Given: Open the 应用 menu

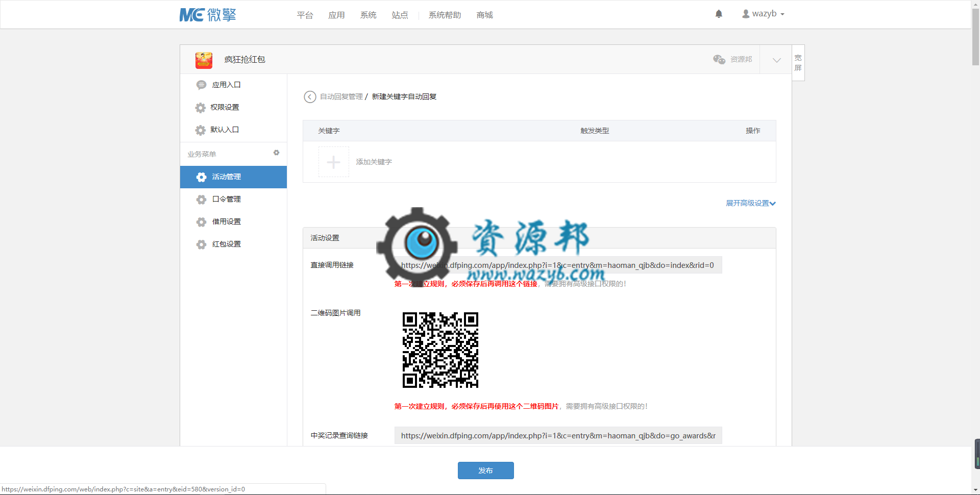Looking at the screenshot, I should [x=337, y=15].
